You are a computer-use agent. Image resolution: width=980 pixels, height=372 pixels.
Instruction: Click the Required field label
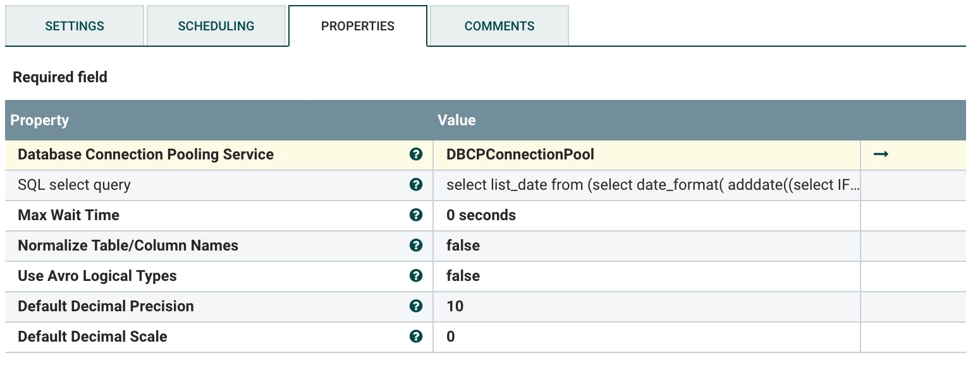tap(60, 77)
